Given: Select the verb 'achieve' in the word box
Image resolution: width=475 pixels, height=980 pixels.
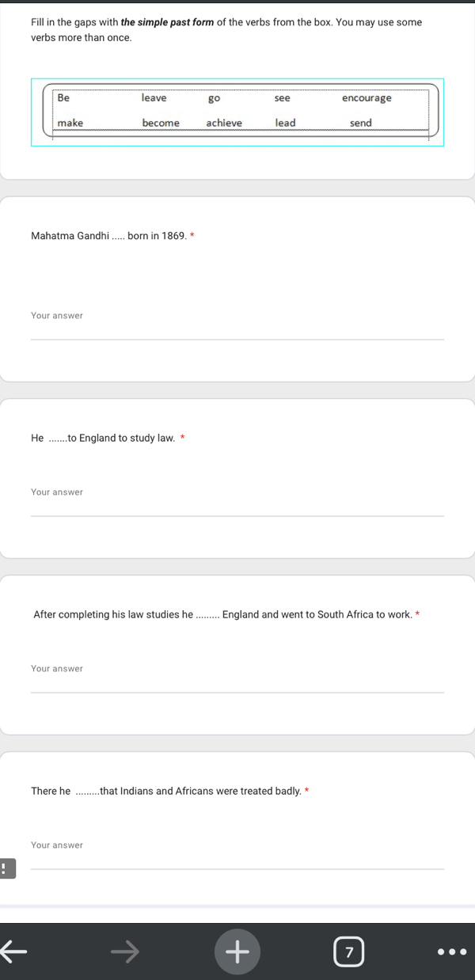Looking at the screenshot, I should [224, 123].
